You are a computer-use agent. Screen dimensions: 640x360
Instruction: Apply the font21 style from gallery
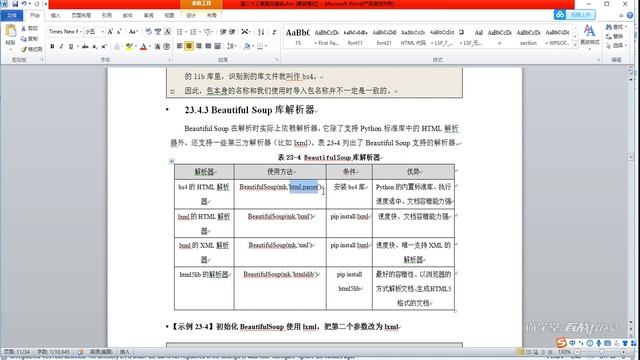click(384, 36)
